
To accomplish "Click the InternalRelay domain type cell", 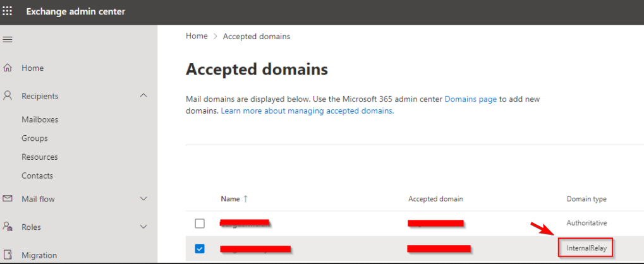I will [x=586, y=248].
